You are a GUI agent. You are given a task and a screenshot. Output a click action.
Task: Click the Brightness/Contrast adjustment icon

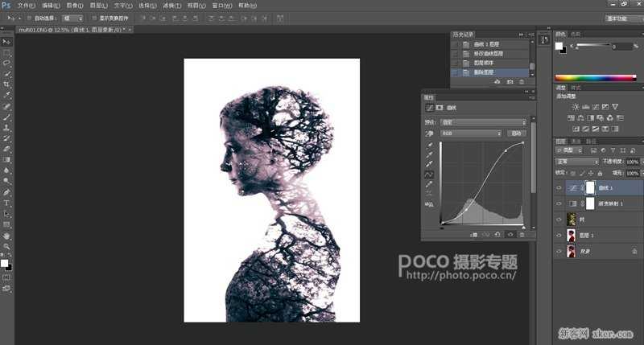pyautogui.click(x=575, y=106)
